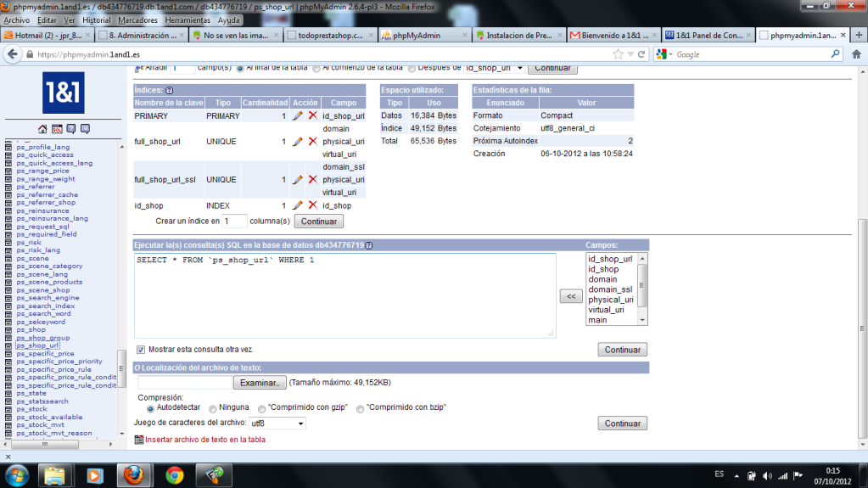This screenshot has width=868, height=488.
Task: Open Windows Explorer from taskbar
Action: (x=55, y=476)
